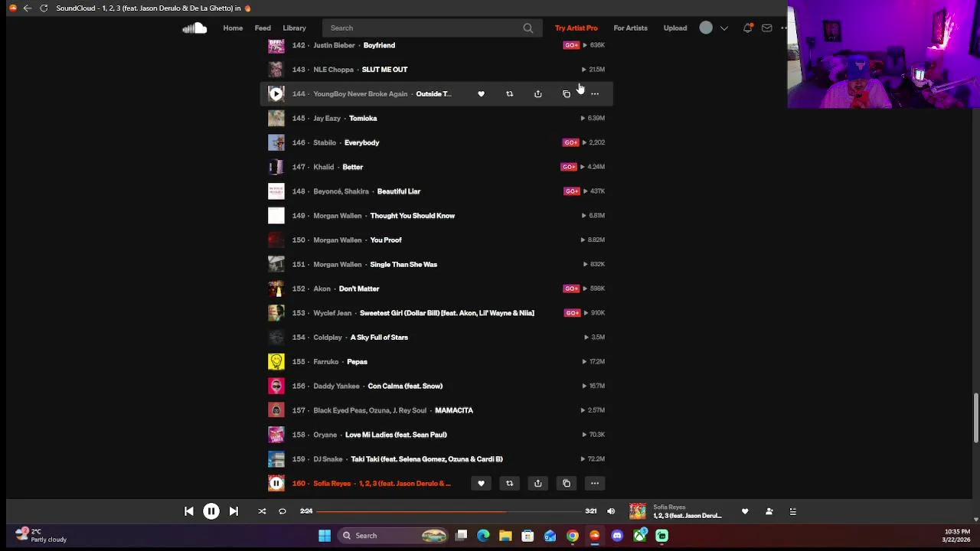
Task: Click the Pepas track thumbnail
Action: coord(276,362)
